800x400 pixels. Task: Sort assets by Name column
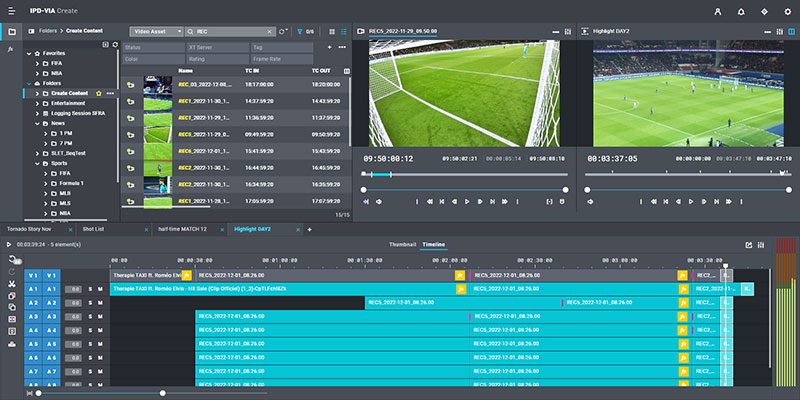pos(186,71)
